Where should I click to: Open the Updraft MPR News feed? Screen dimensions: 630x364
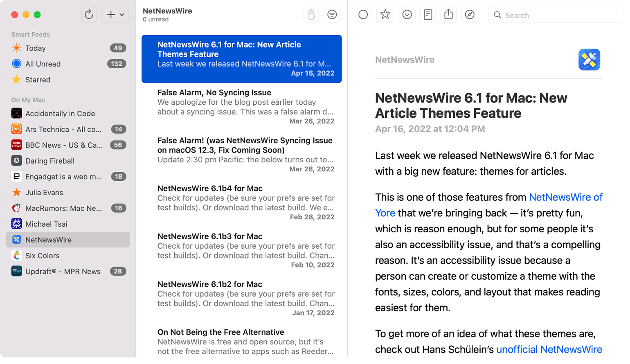tap(67, 272)
